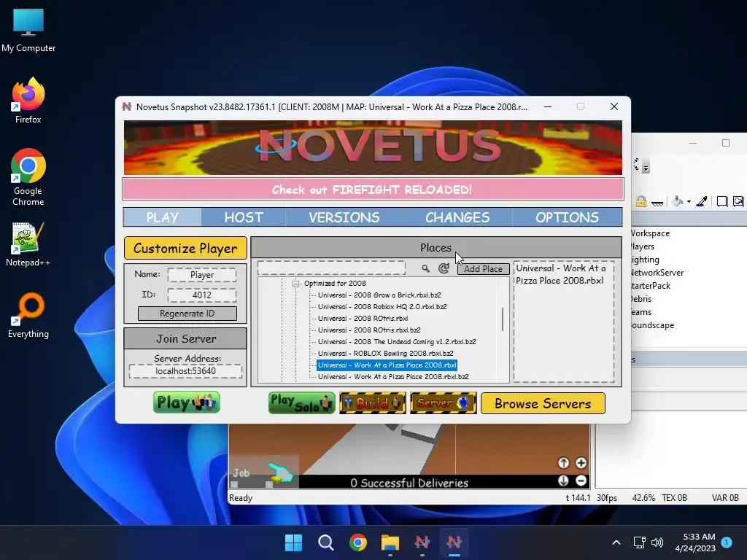Click the paint bucket tool in studio toolbar
This screenshot has width=747, height=560.
point(678,201)
